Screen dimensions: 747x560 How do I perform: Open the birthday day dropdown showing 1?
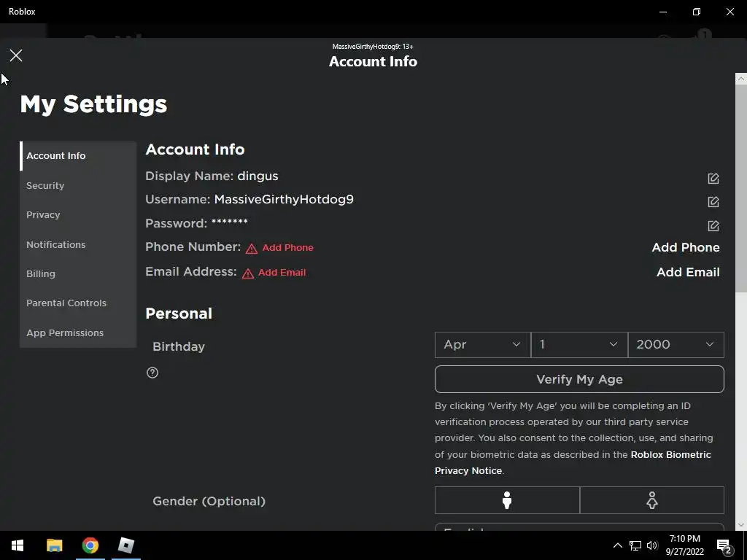tap(579, 344)
